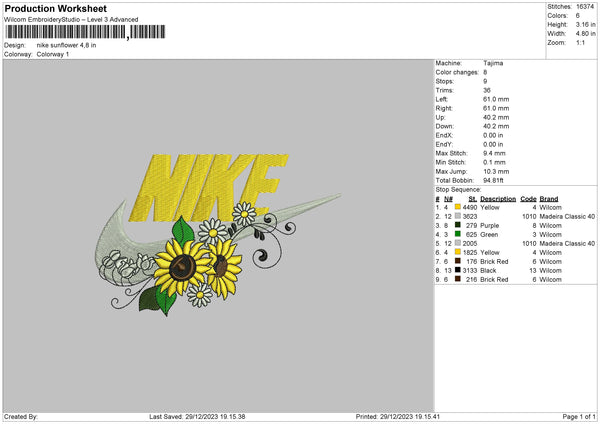600x424 pixels.
Task: Select the Width value 4.80 in
Action: click(x=585, y=34)
